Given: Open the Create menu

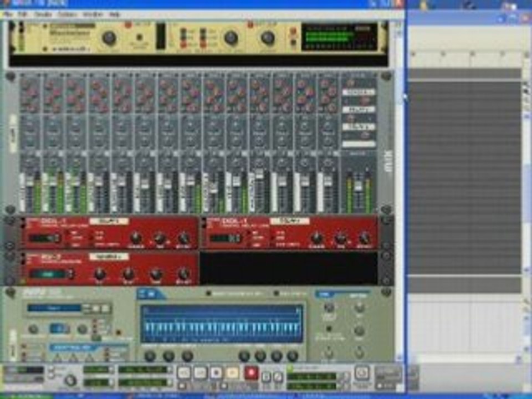Looking at the screenshot, I should 43,14.
